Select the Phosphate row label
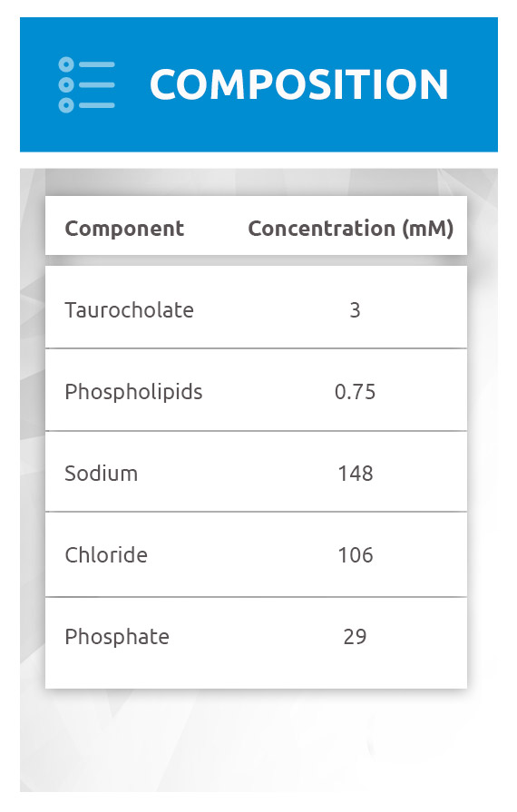The width and height of the screenshot is (517, 812). point(117,637)
